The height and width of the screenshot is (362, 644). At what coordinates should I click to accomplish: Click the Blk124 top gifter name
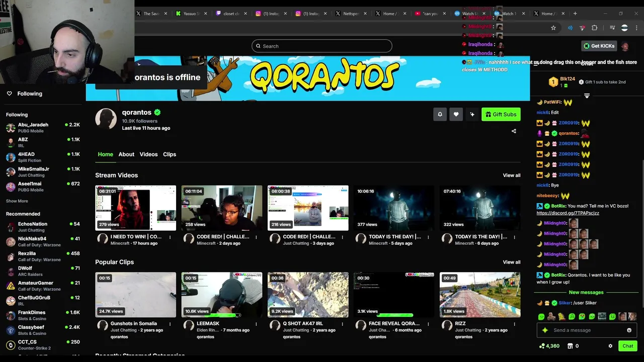pos(568,79)
